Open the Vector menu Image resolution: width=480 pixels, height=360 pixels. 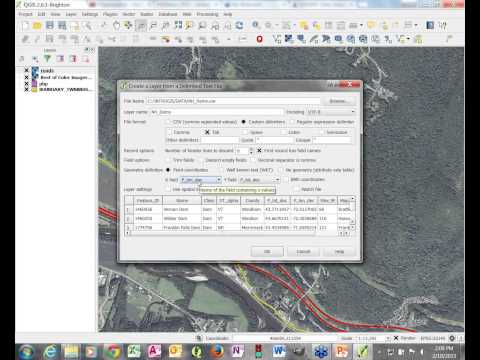pos(129,14)
